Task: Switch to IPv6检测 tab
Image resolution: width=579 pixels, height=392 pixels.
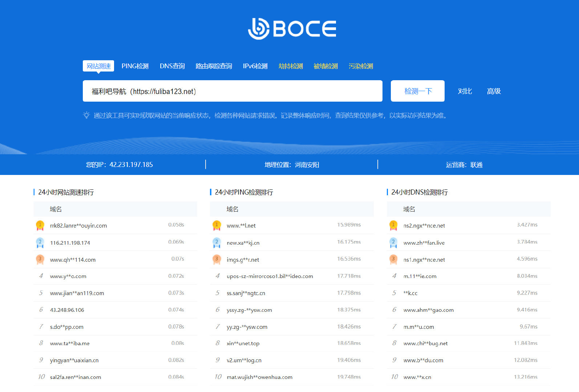Action: point(255,66)
